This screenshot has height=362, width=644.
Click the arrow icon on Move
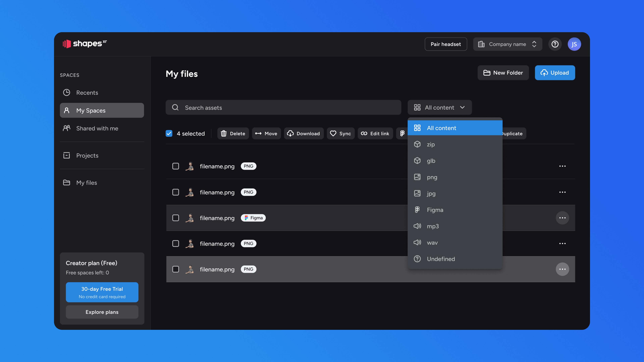pos(258,133)
